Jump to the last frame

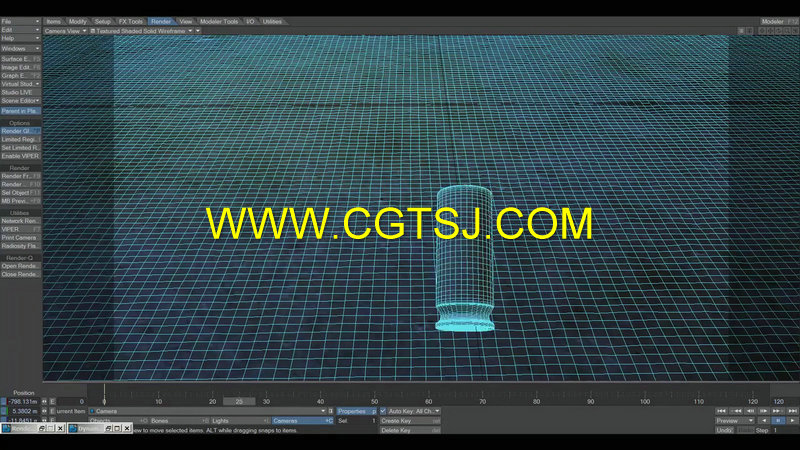pyautogui.click(x=792, y=411)
